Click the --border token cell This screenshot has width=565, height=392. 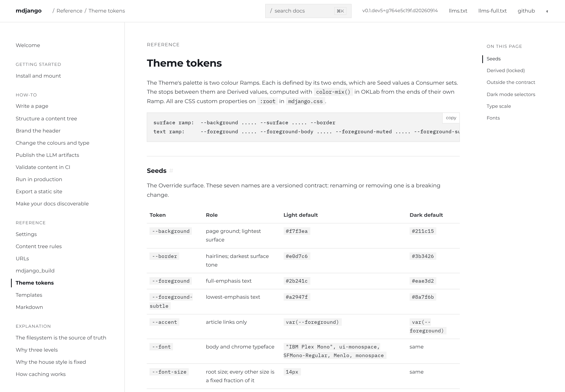(x=164, y=256)
